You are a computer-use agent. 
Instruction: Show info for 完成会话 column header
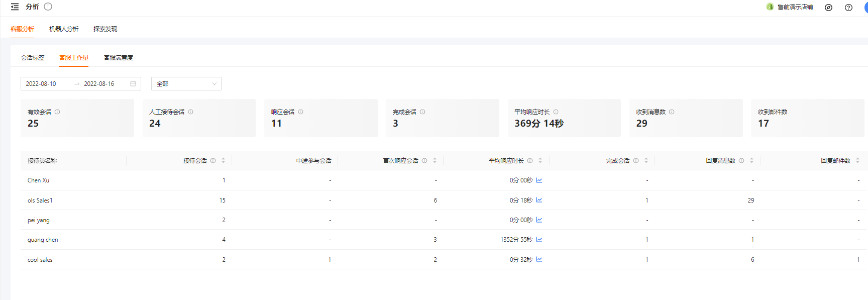(636, 161)
